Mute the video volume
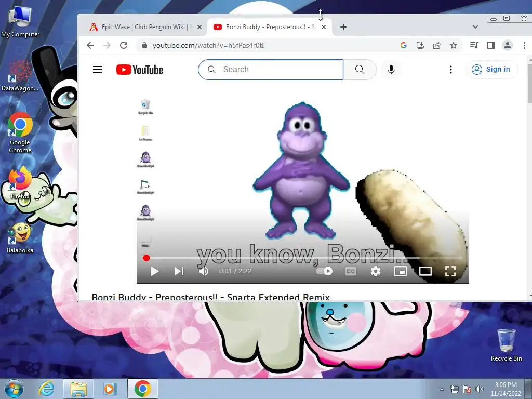The height and width of the screenshot is (399, 532). click(x=204, y=271)
